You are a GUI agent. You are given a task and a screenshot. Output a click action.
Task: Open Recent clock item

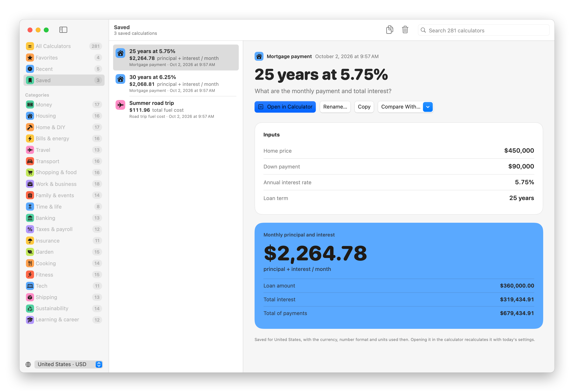[64, 69]
